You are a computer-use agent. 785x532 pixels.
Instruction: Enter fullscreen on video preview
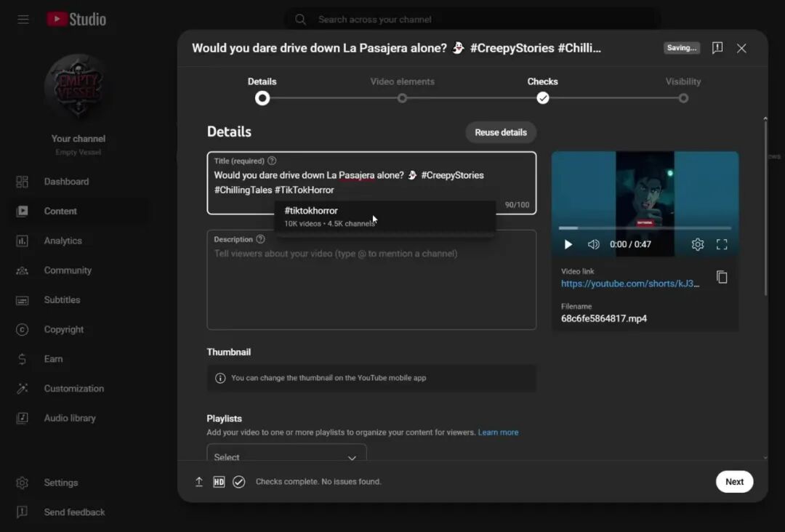click(x=722, y=245)
